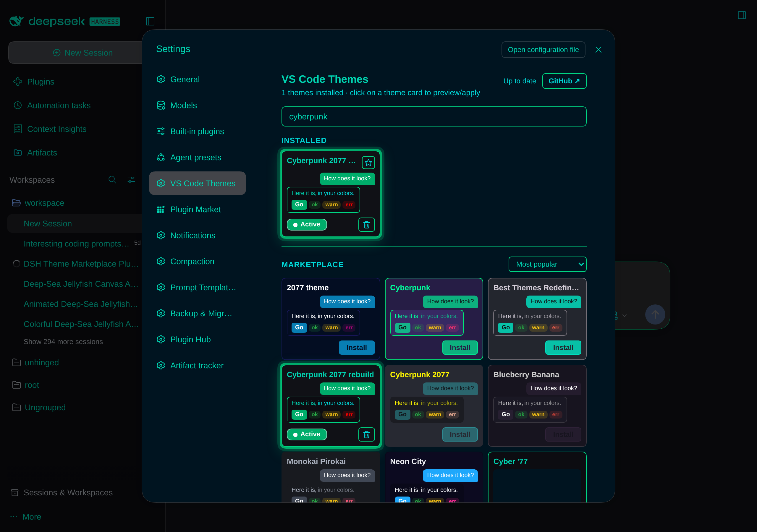Open the GitHub link

click(x=564, y=81)
